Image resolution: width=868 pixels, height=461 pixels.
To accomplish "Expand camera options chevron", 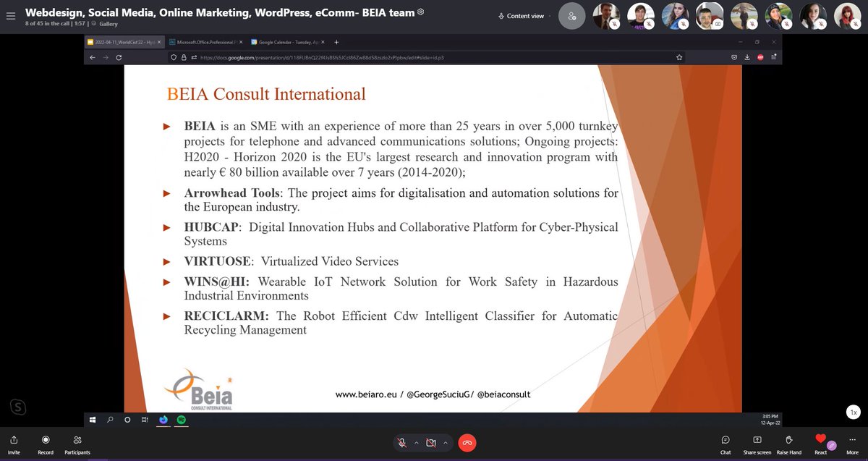I will click(x=446, y=443).
